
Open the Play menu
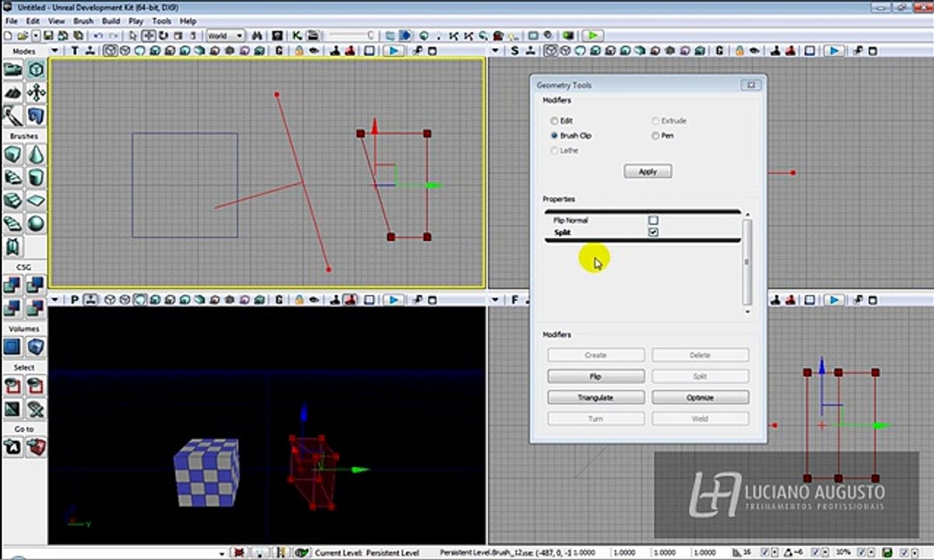(x=135, y=21)
